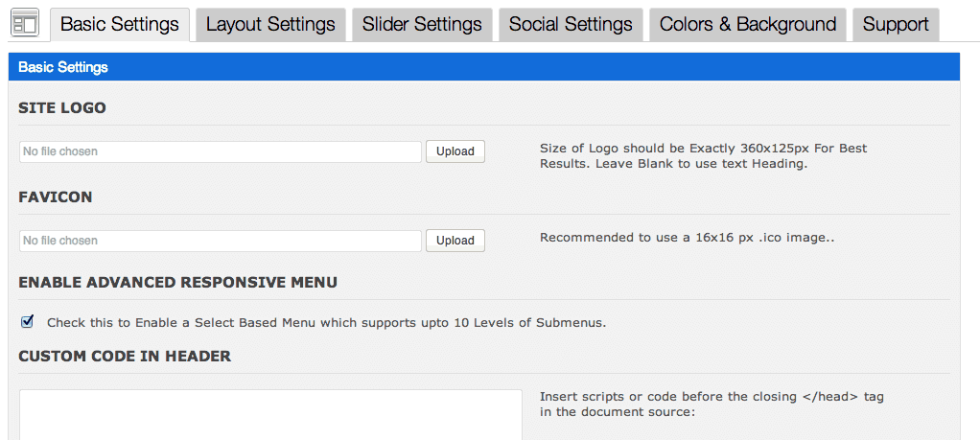Click the Select Based Menu checkbox label text
This screenshot has height=440, width=980.
[327, 324]
